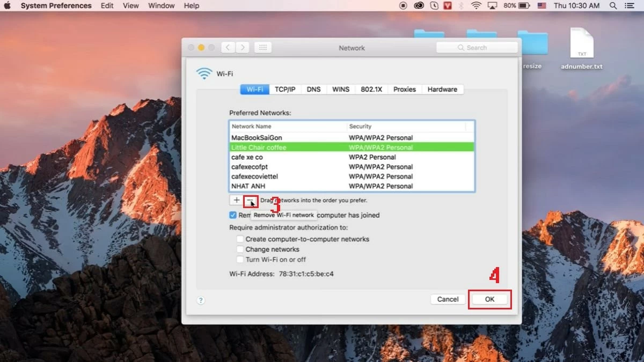Click the Cancel button
Viewport: 644px width, 362px height.
[448, 299]
